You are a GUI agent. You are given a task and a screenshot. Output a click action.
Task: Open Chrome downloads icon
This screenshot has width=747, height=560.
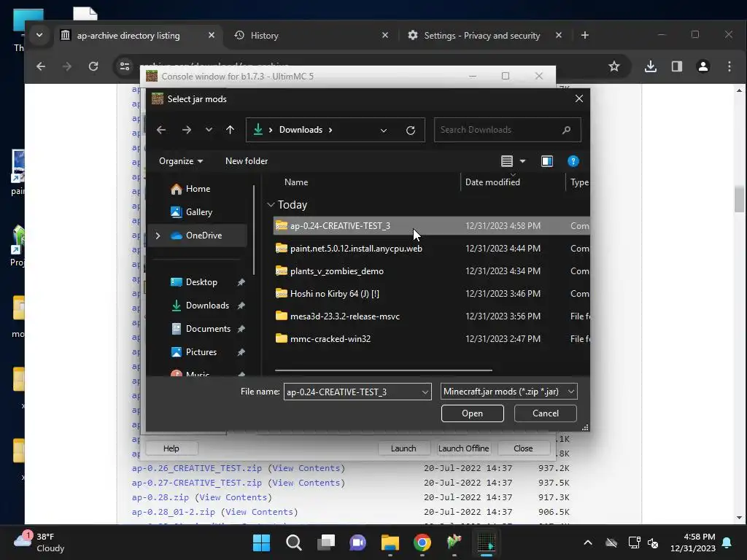click(x=650, y=66)
